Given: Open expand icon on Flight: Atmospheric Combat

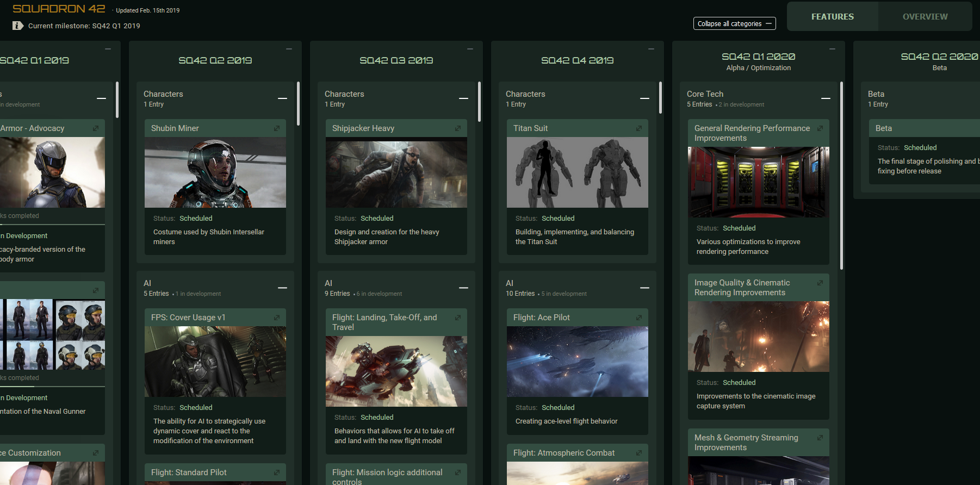Looking at the screenshot, I should coord(639,453).
